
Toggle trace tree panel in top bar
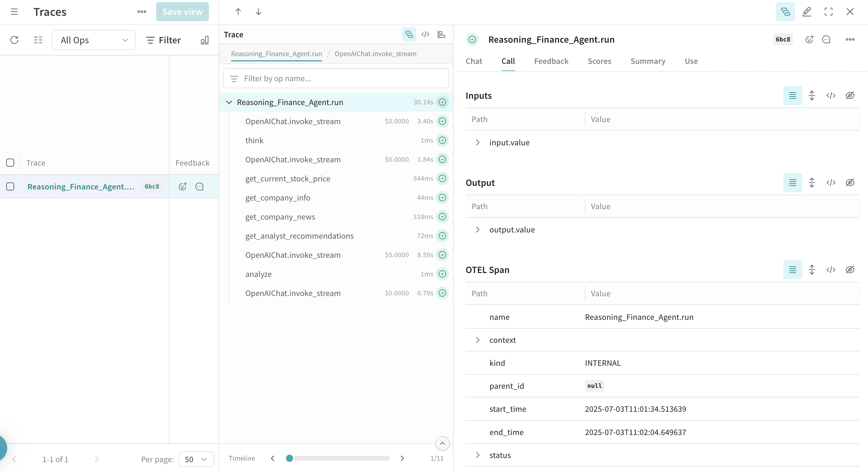coord(785,12)
